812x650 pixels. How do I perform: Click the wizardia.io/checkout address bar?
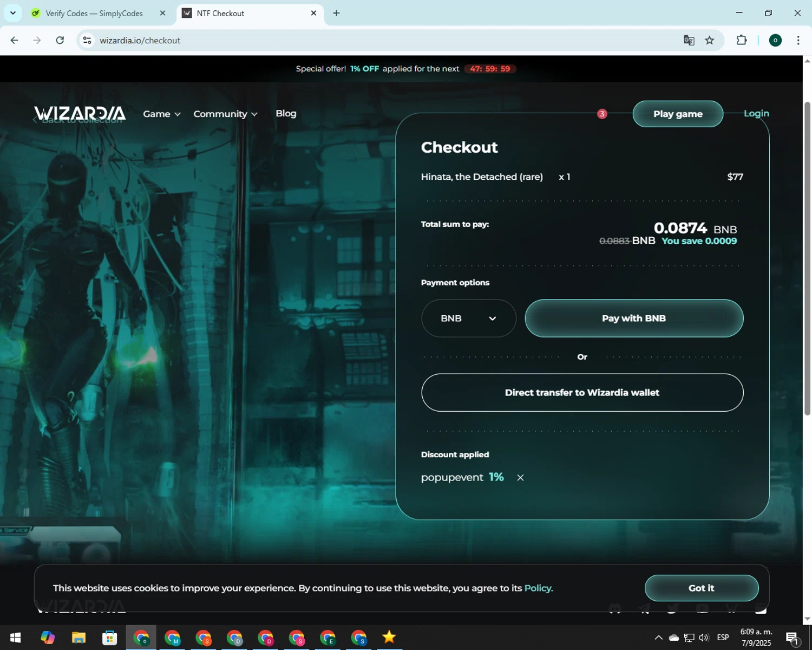(379, 40)
